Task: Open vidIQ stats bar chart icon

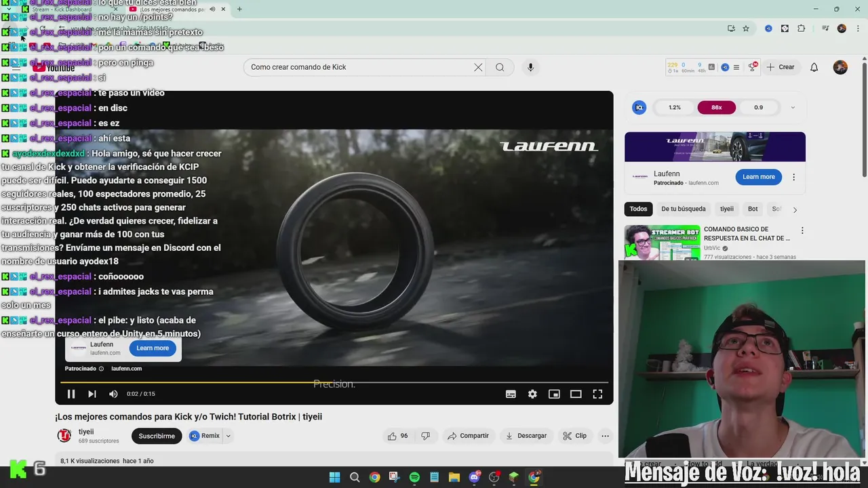Action: point(711,67)
